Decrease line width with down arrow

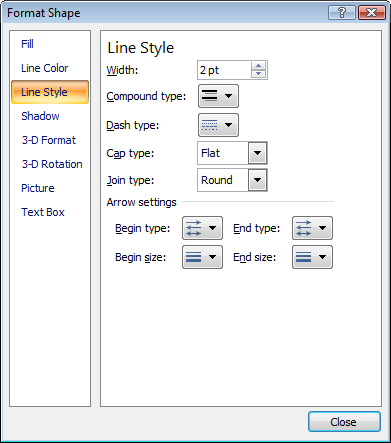click(258, 74)
